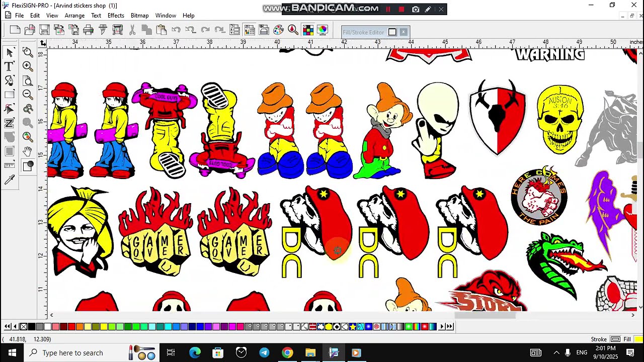The width and height of the screenshot is (644, 362).
Task: Click the Zoom In magnifier
Action: coord(28,66)
